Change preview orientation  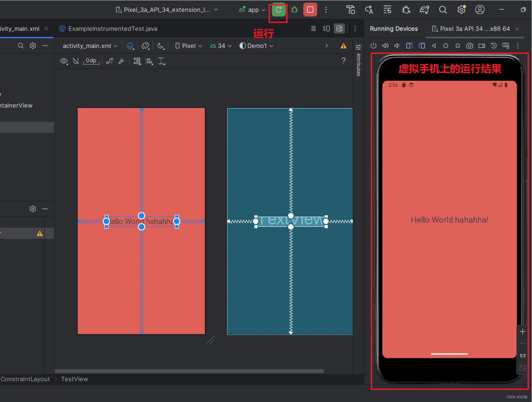point(145,46)
